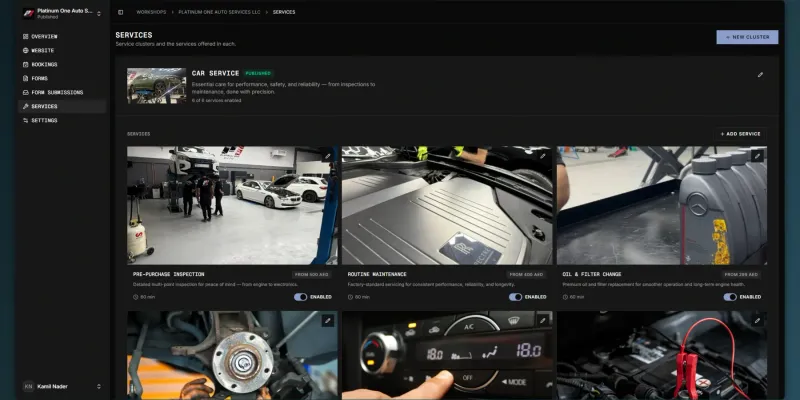Screen dimensions: 800x400
Task: Click the Car Service cluster heading
Action: coord(215,73)
